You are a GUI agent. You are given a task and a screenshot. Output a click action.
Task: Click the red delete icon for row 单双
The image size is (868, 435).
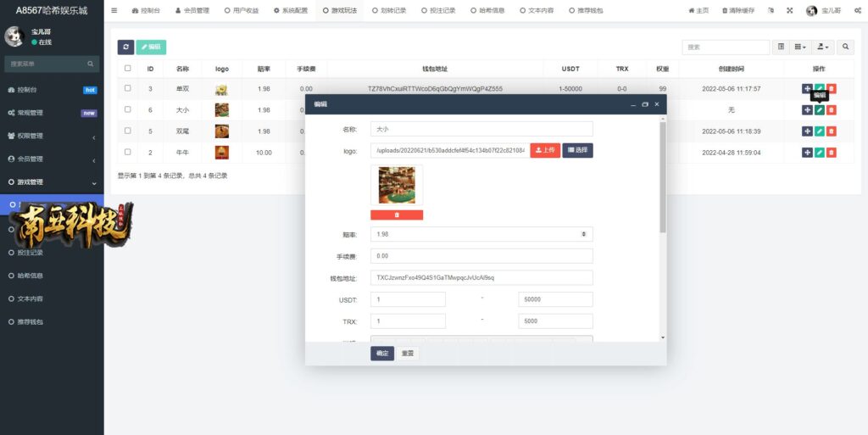pos(831,88)
